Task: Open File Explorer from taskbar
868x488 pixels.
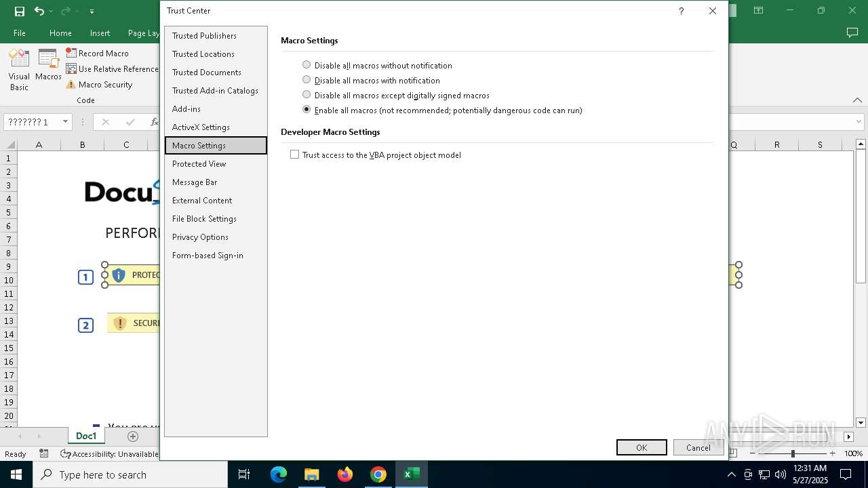Action: pyautogui.click(x=311, y=474)
